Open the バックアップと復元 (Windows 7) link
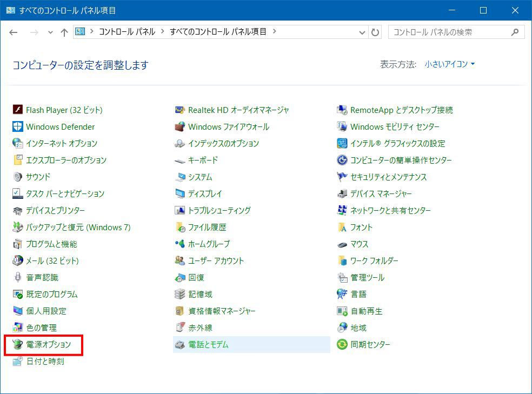Screen dimensions: 532x394 [78, 227]
